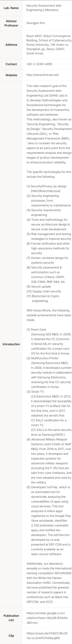Screen dimensions: 72x644
Task: Open the www.KimLab.net website link
Action: coord(43,75)
